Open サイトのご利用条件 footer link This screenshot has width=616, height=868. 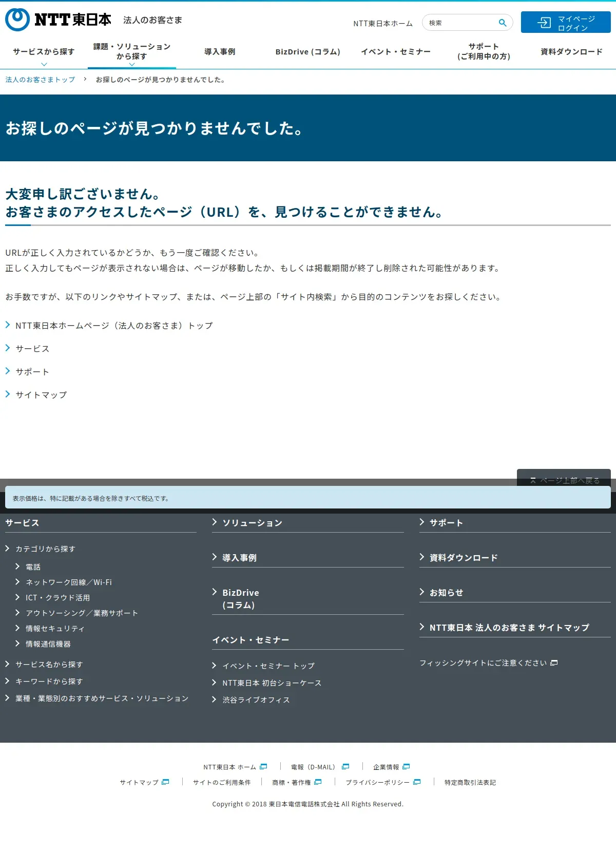[222, 783]
